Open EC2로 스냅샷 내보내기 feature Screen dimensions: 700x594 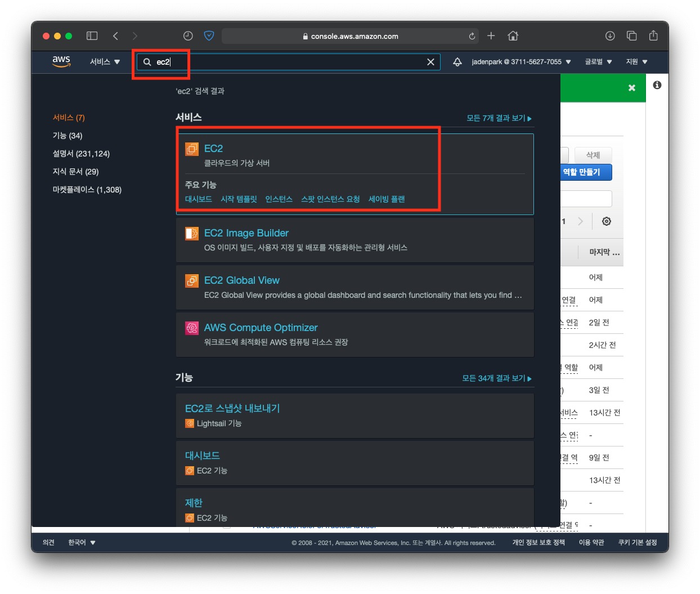pos(232,408)
